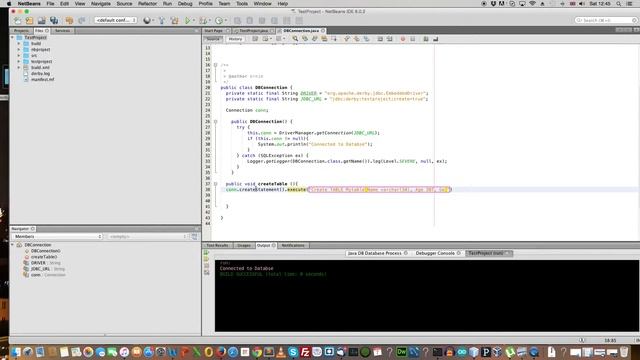Switch to the Usages tab
This screenshot has width=640, height=360.
[x=244, y=245]
